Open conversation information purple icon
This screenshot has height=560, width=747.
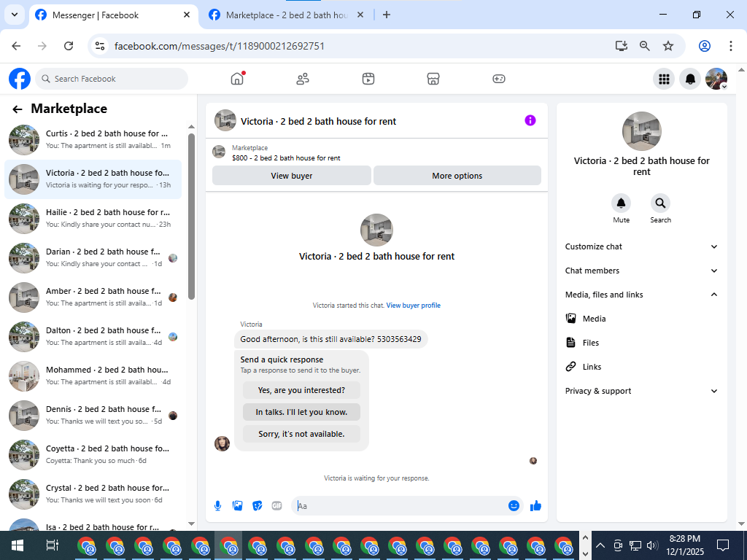(x=530, y=120)
